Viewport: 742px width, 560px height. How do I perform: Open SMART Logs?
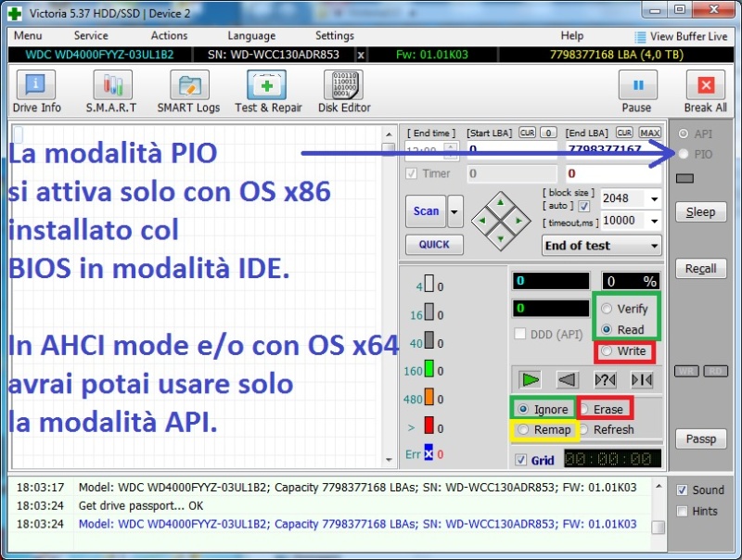pyautogui.click(x=188, y=92)
